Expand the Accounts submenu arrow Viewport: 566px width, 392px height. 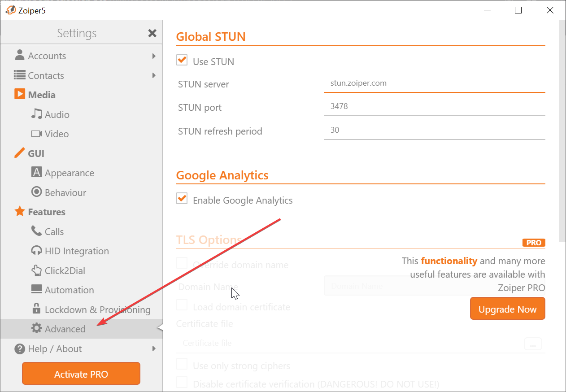(154, 56)
